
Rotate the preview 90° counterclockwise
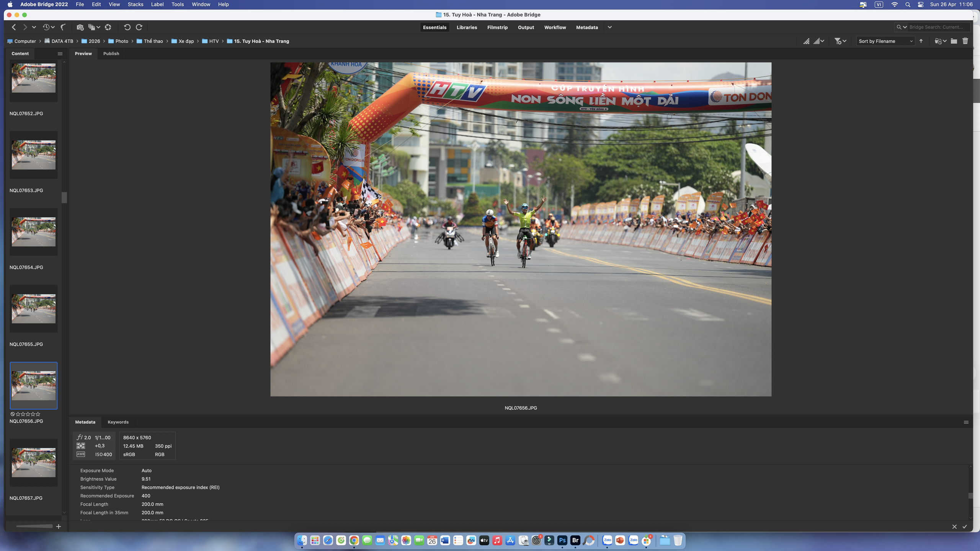tap(127, 27)
